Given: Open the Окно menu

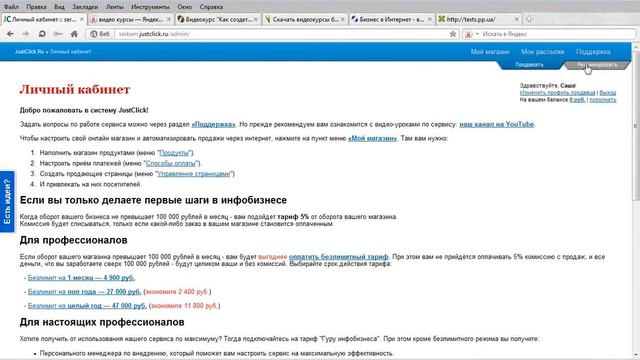Looking at the screenshot, I should 184,7.
